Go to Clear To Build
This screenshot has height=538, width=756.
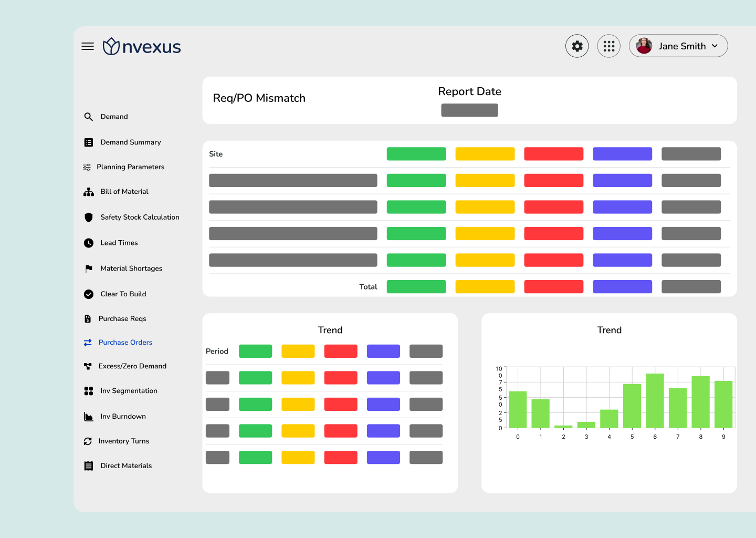pyautogui.click(x=123, y=294)
